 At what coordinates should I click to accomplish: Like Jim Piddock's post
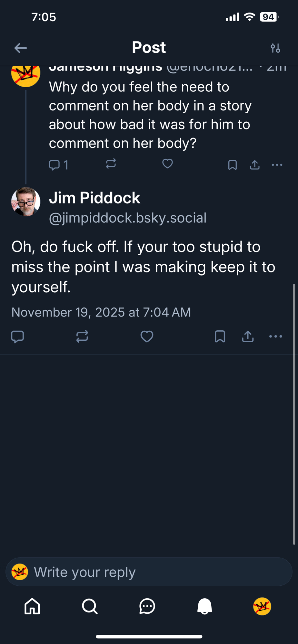click(x=147, y=336)
